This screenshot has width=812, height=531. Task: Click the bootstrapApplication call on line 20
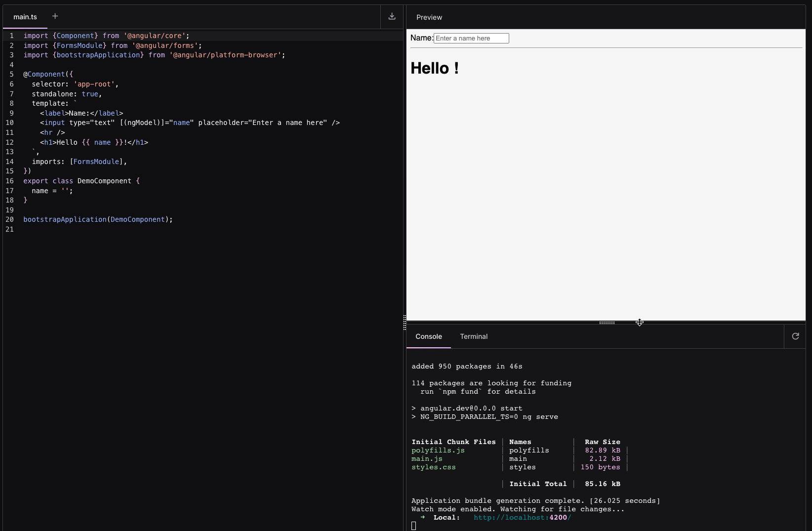[x=65, y=219]
